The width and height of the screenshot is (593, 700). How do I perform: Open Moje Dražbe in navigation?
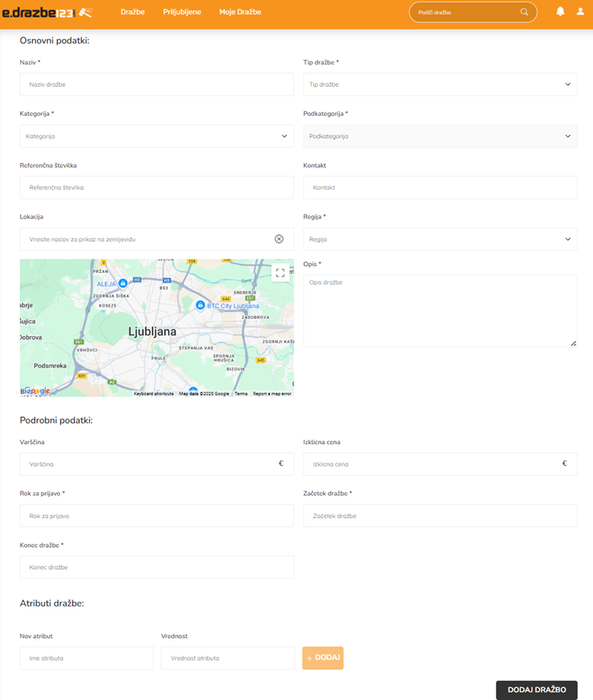pos(240,12)
